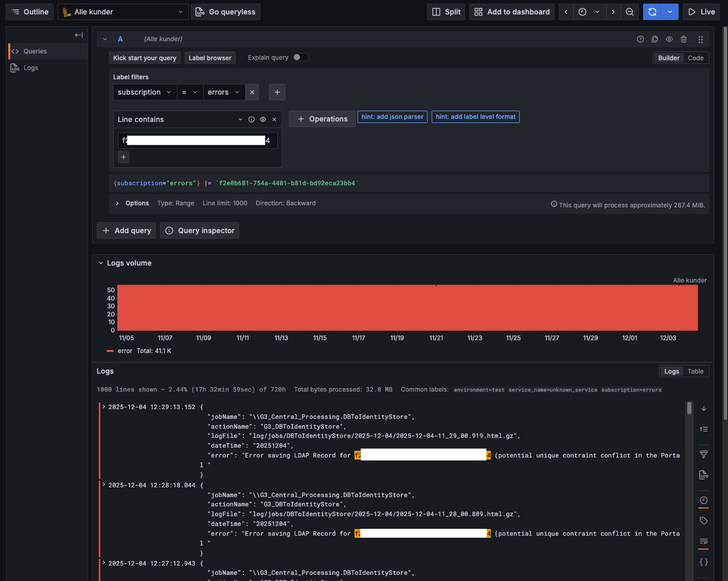Collapse the left sidebar pane
The height and width of the screenshot is (581, 728).
click(x=79, y=35)
